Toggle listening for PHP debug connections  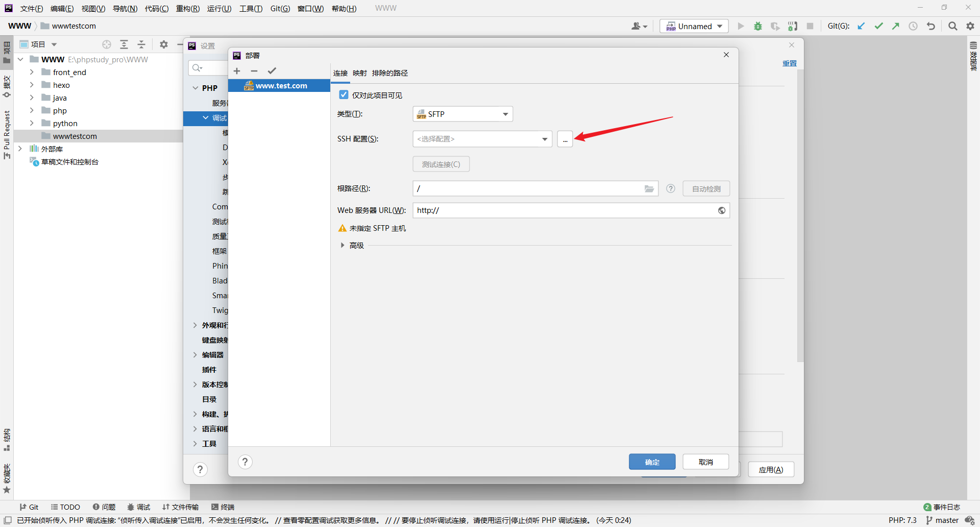coord(793,26)
